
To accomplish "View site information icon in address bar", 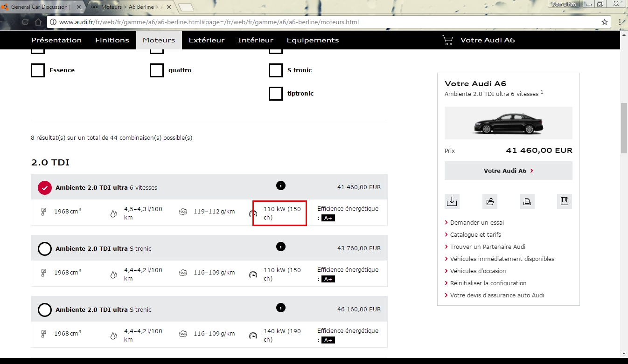I will 53,22.
